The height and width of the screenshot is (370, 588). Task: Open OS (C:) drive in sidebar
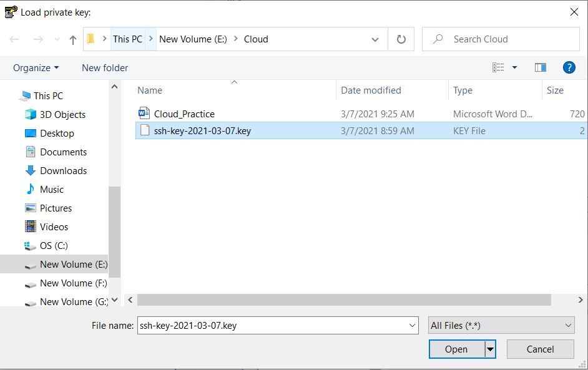pos(54,246)
